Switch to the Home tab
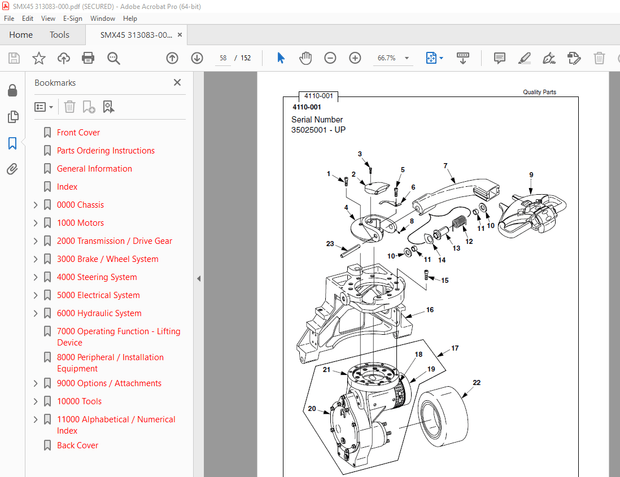Image resolution: width=620 pixels, height=477 pixels. pos(21,35)
